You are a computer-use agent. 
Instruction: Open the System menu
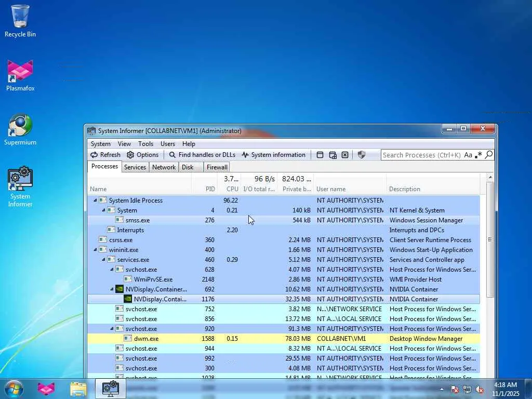click(100, 144)
